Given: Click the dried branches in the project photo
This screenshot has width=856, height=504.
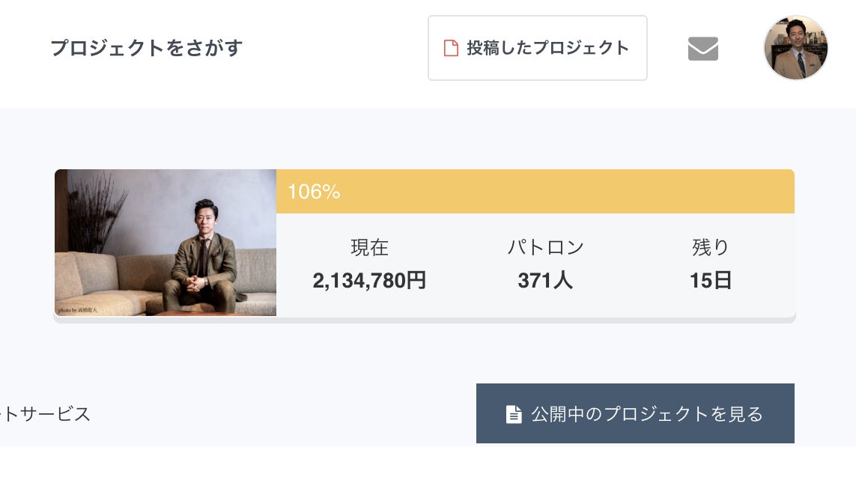Looking at the screenshot, I should point(94,210).
